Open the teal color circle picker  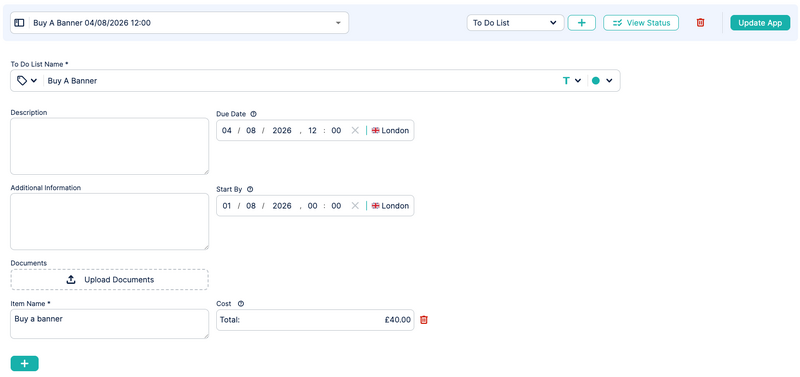click(x=602, y=81)
